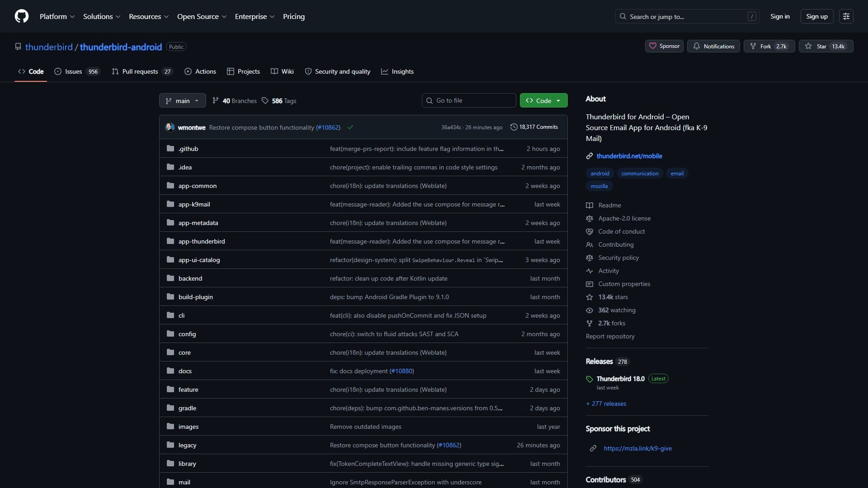Viewport: 868px width, 488px height.
Task: Select the android topic tag
Action: pyautogui.click(x=600, y=174)
